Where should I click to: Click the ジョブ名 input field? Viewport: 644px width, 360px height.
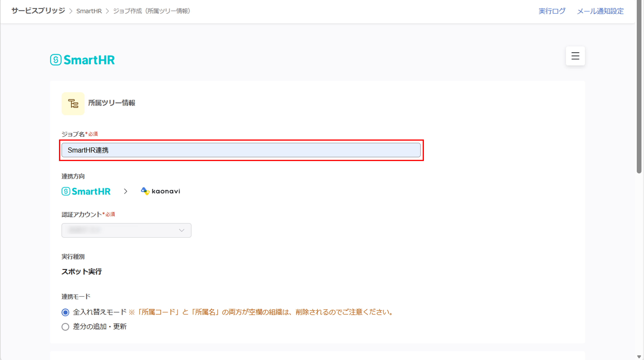241,150
